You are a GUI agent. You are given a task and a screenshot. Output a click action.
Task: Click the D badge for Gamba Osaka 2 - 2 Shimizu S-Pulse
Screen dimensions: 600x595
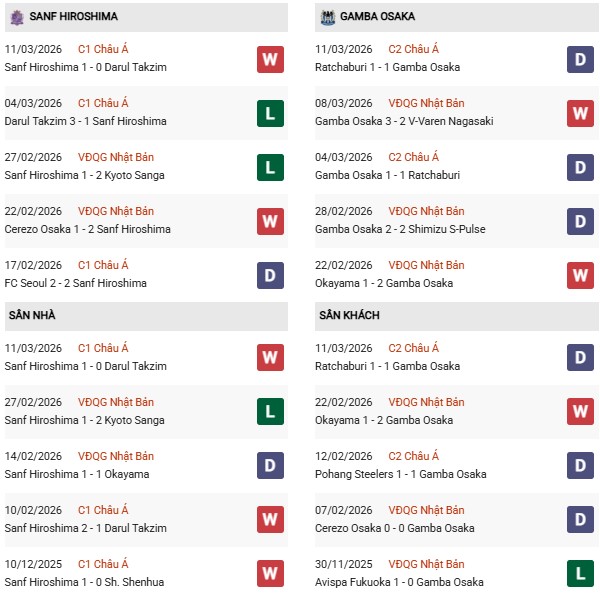pos(580,221)
